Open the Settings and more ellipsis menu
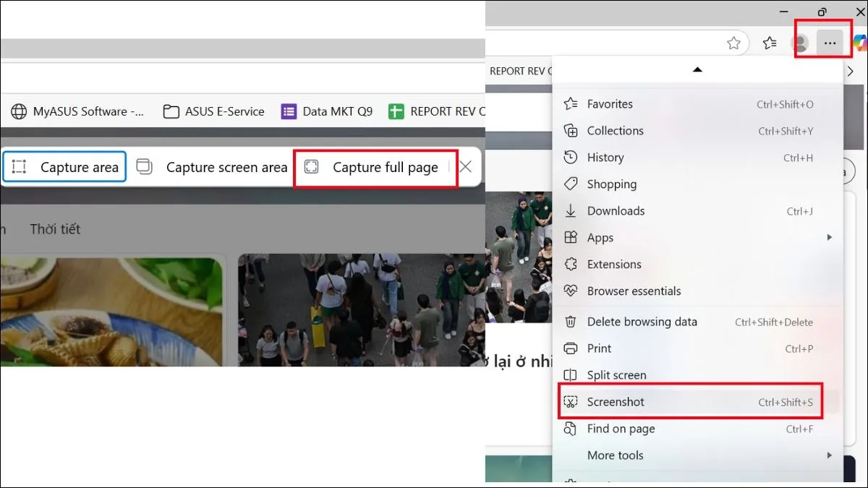This screenshot has width=868, height=488. (x=830, y=43)
